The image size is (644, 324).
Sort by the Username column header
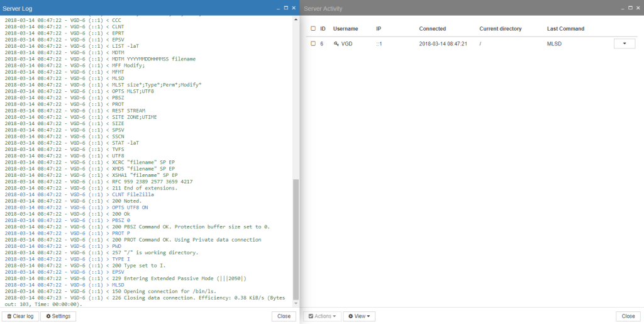[345, 29]
